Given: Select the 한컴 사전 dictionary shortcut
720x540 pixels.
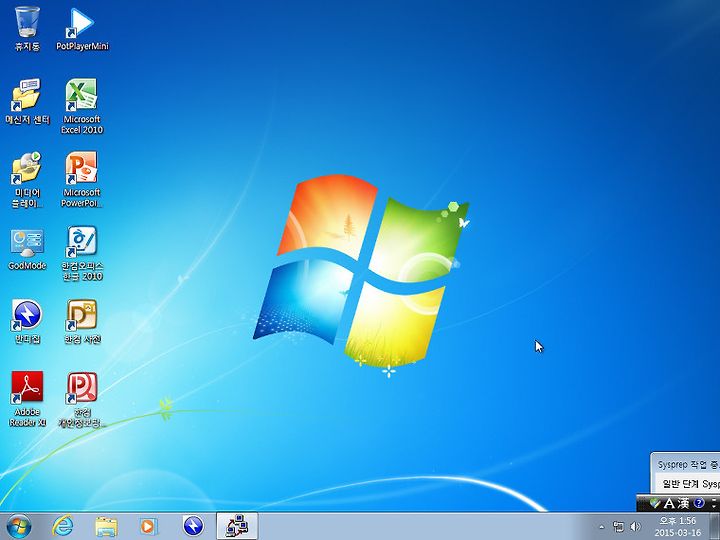Looking at the screenshot, I should pos(82,321).
